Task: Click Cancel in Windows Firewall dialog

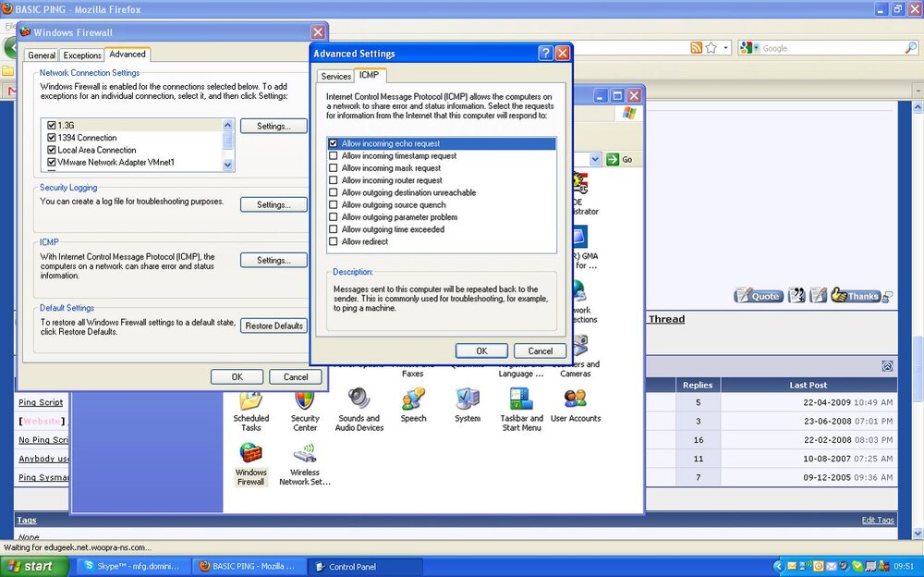Action: point(296,376)
